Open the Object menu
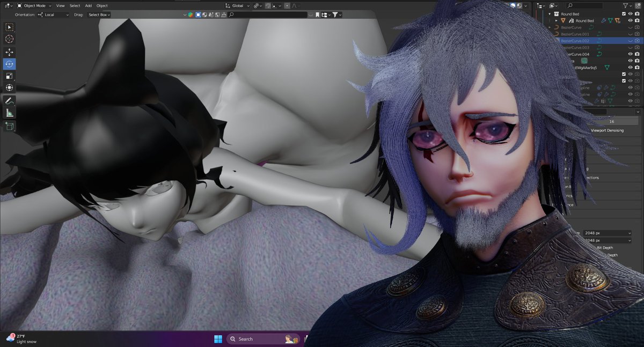 101,5
